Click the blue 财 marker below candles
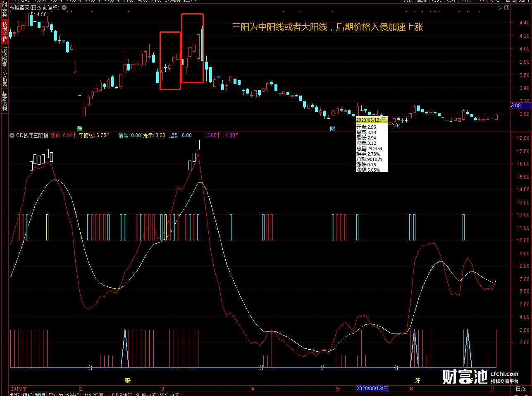The image size is (532, 396). (332, 129)
